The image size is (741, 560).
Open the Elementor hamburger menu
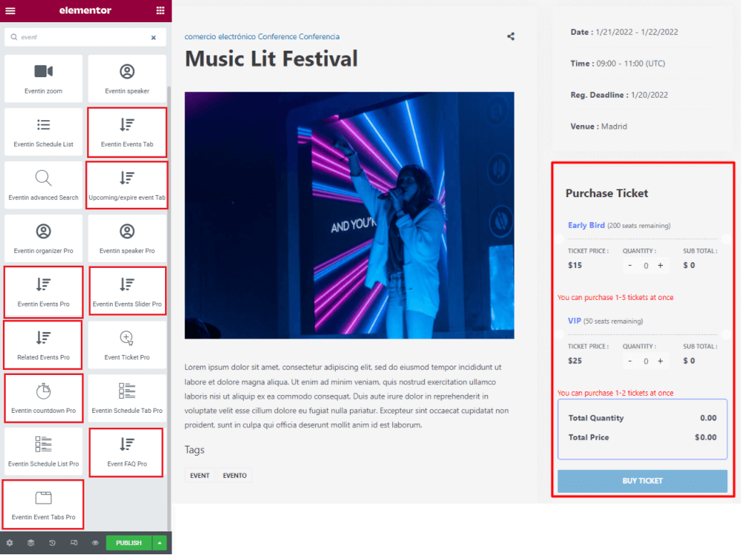pyautogui.click(x=10, y=11)
